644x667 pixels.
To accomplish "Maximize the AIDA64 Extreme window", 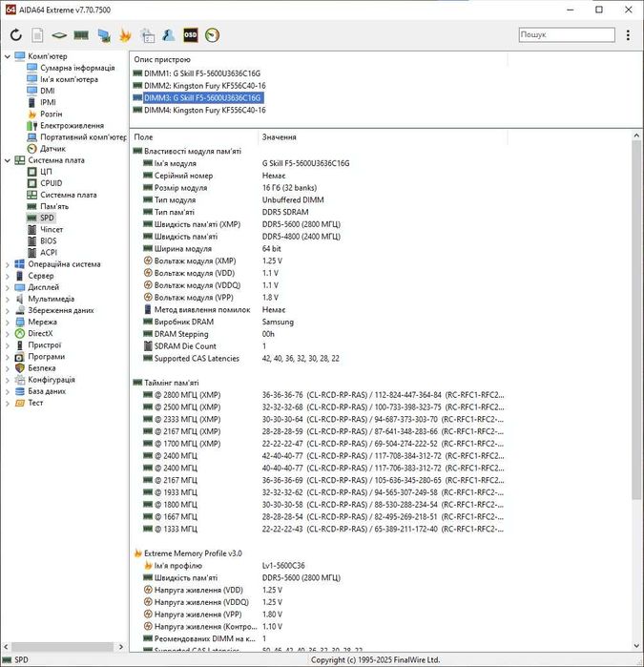I will click(x=599, y=10).
